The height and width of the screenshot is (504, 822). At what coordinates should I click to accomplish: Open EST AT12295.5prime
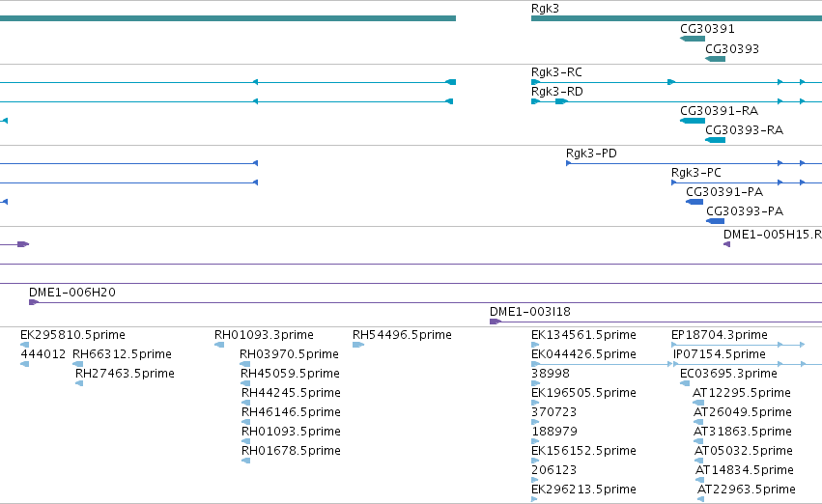pyautogui.click(x=698, y=403)
